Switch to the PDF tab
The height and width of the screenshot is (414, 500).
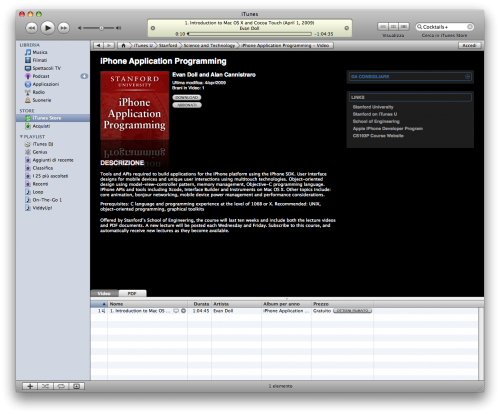(132, 293)
